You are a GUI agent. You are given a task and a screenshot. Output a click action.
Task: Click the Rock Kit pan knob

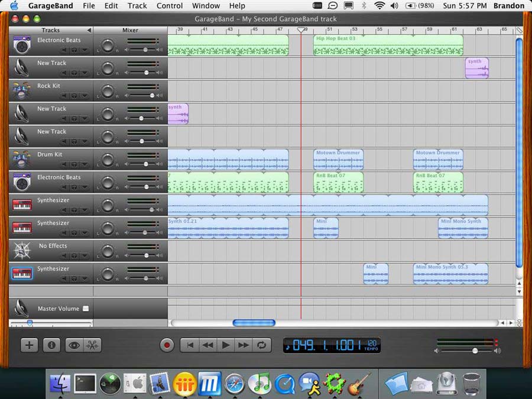[x=108, y=91]
